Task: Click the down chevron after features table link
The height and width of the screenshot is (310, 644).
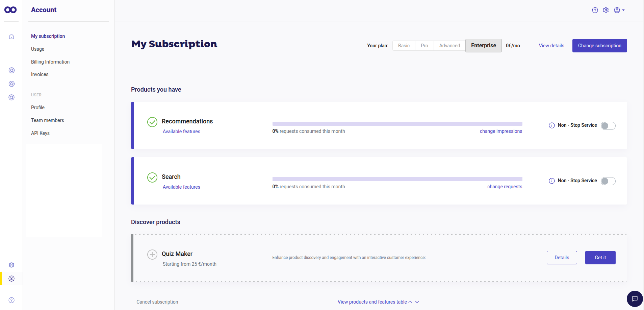Action: 417,302
